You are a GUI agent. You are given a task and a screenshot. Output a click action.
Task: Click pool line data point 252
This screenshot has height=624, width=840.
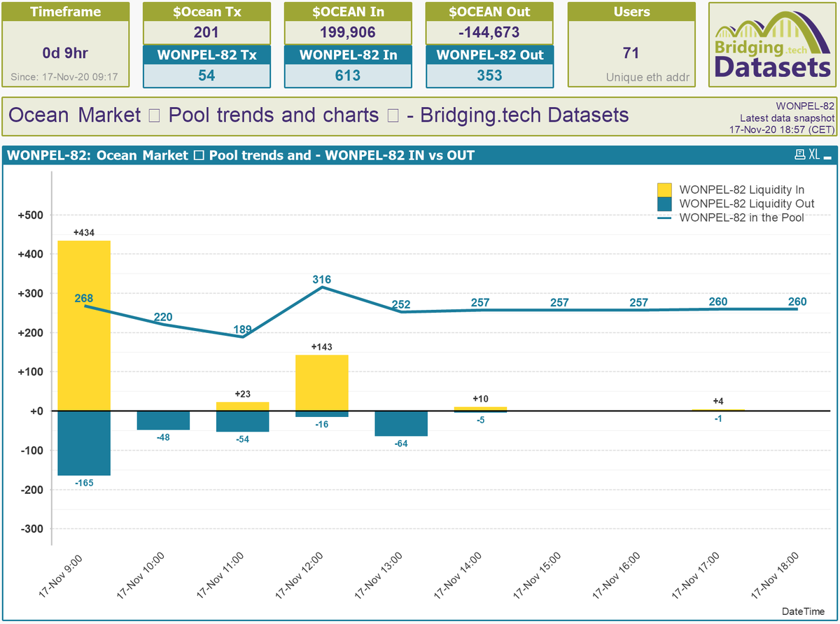click(x=401, y=312)
